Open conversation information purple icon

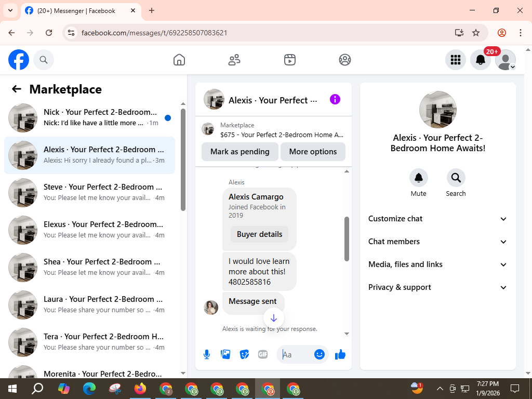(335, 99)
